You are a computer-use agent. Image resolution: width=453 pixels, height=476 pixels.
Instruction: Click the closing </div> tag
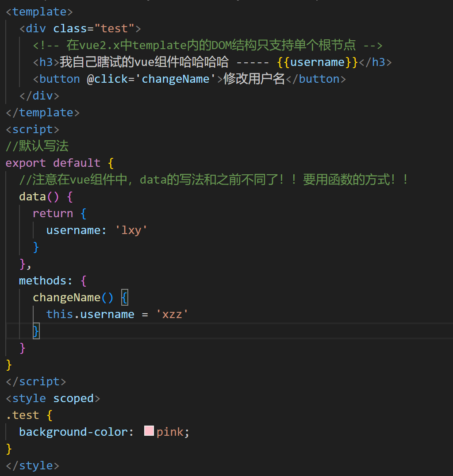(x=39, y=96)
